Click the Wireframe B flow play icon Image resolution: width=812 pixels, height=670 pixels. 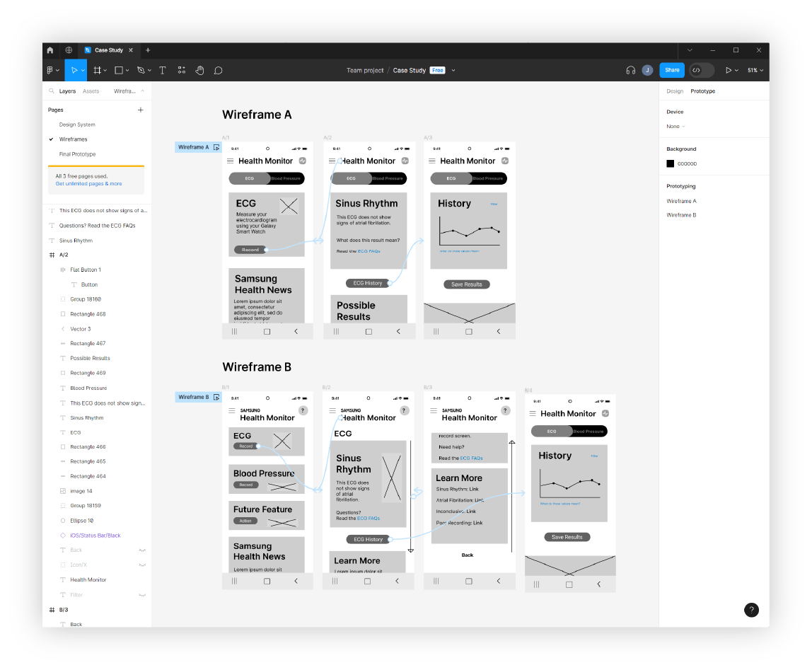(x=216, y=397)
